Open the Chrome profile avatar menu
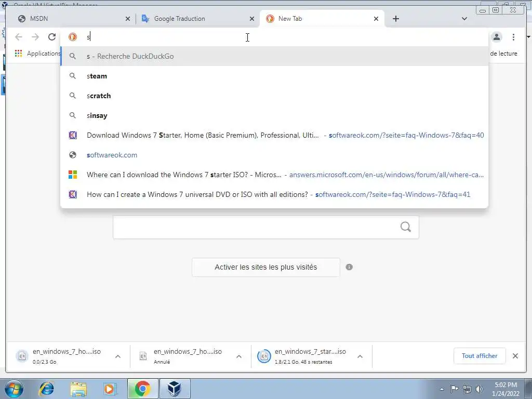Screen dimensions: 532x399 pyautogui.click(x=497, y=37)
